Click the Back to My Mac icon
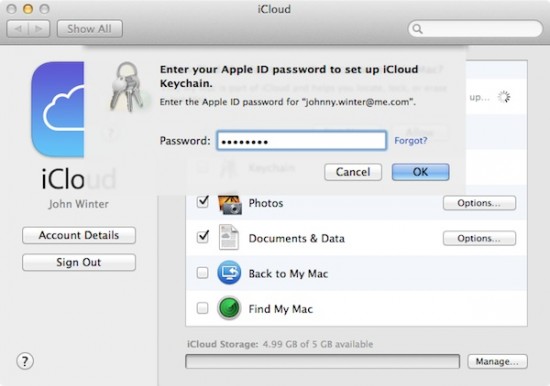This screenshot has height=386, width=550. pyautogui.click(x=229, y=273)
